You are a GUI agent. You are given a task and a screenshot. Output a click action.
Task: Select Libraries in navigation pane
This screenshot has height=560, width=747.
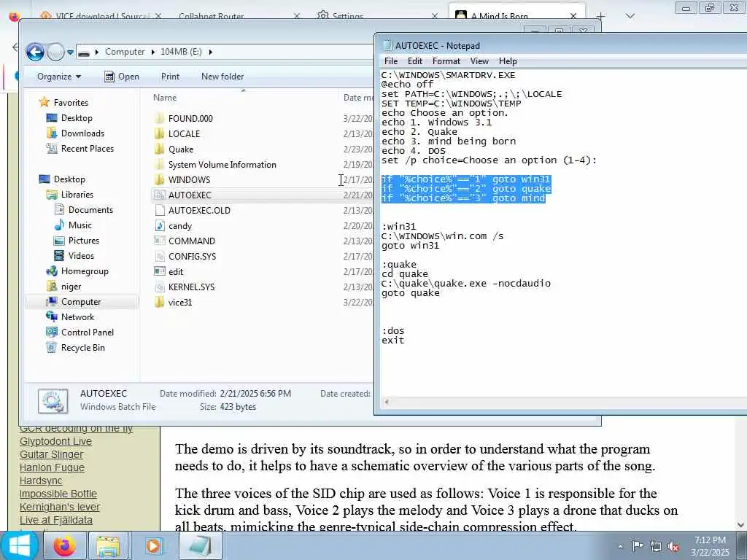(77, 194)
